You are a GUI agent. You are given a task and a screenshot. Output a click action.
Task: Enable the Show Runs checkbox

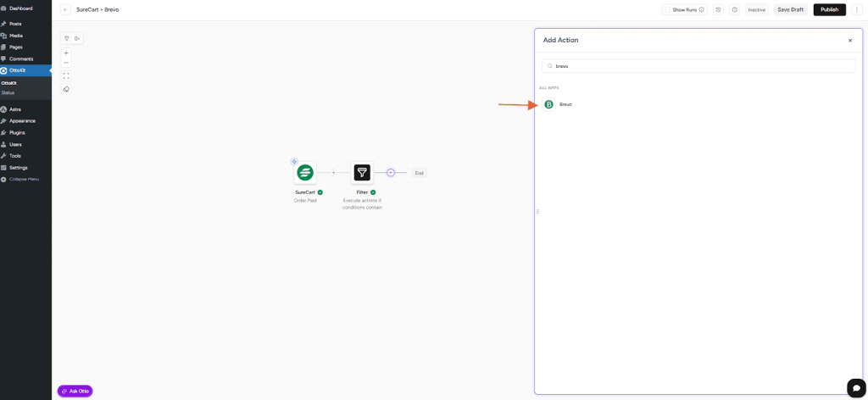pos(668,9)
